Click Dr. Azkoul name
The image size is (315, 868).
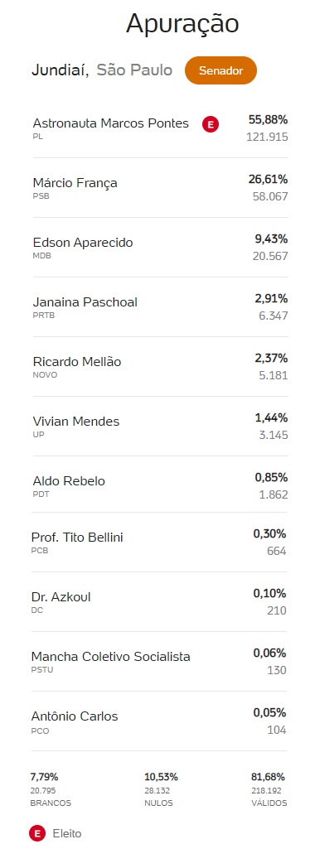coord(61,596)
